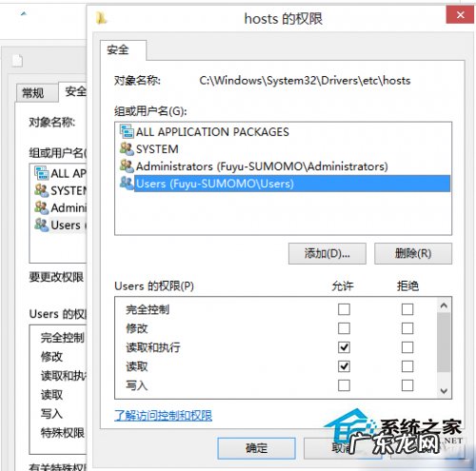Click permissions list scroll down arrow
The width and height of the screenshot is (476, 471).
[444, 391]
